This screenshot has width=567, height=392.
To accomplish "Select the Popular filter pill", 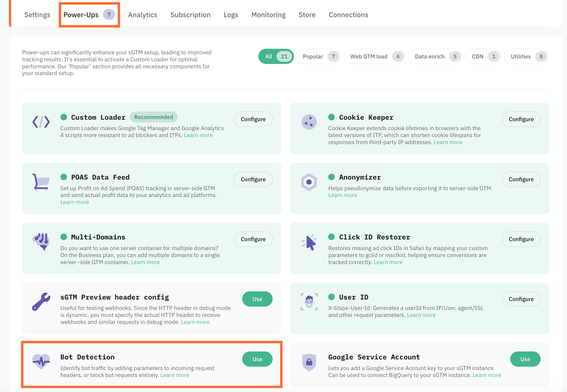I will (318, 56).
